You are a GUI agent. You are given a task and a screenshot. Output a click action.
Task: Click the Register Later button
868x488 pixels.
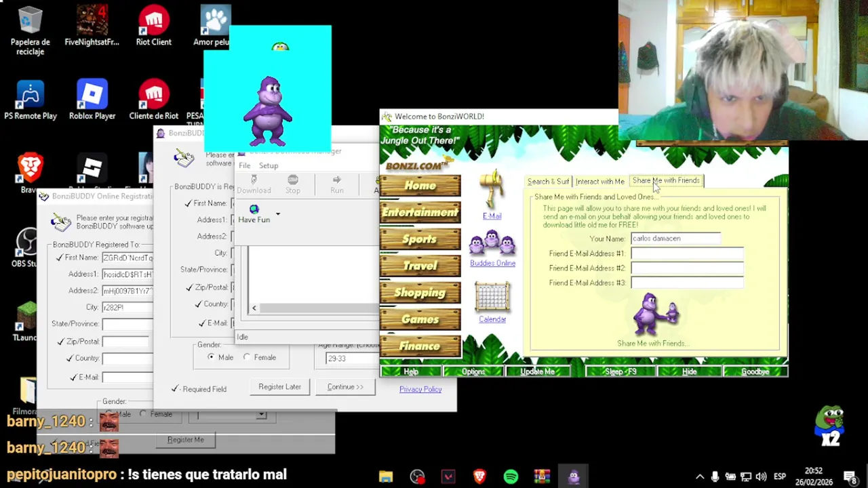point(279,387)
